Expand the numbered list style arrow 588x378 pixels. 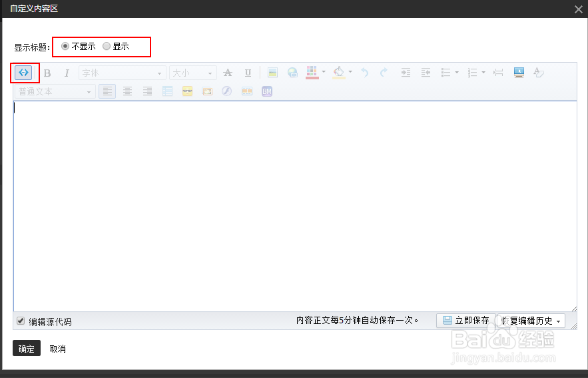coord(483,72)
